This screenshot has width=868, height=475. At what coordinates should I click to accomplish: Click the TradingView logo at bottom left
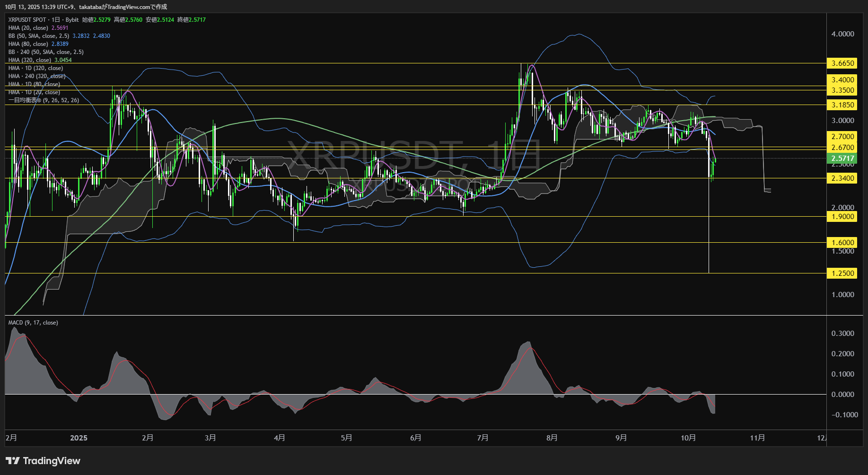(43, 461)
